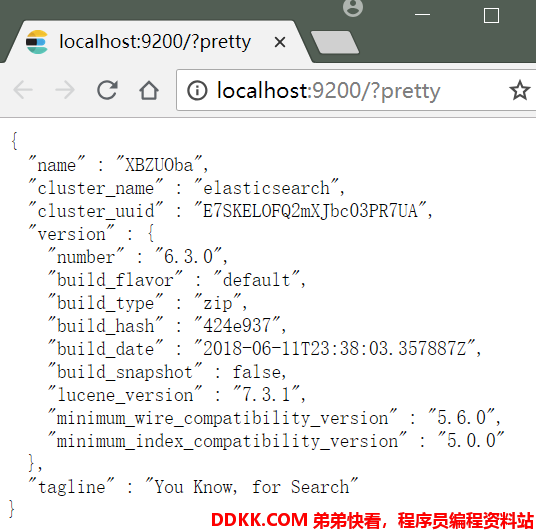Click the cluster_uuid value text
536x530 pixels.
click(x=310, y=211)
